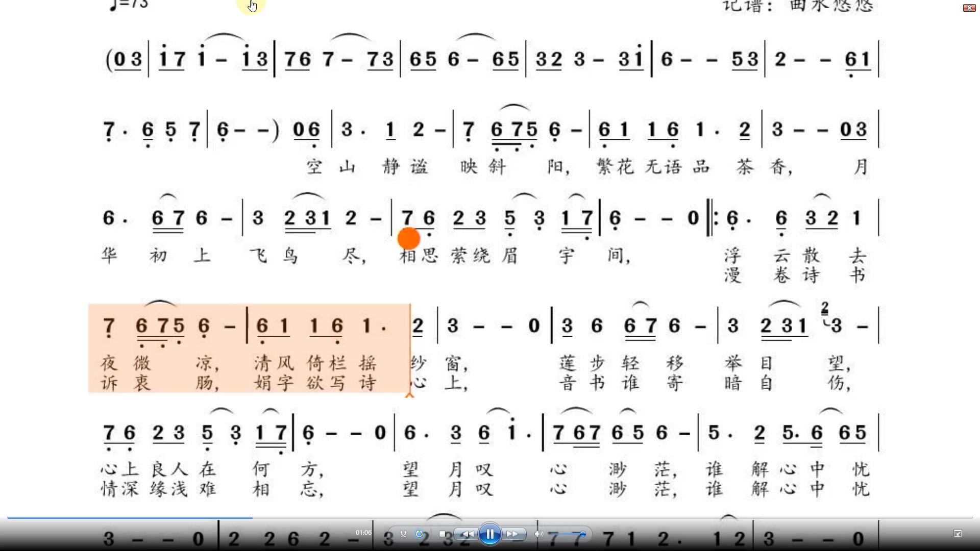Pause the video playback
This screenshot has width=980, height=551.
coord(489,534)
